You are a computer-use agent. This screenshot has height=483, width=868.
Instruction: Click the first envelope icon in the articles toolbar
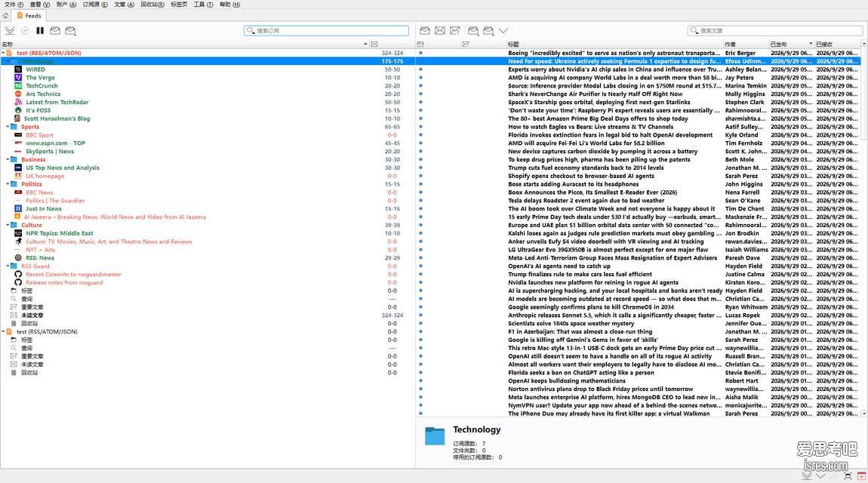tap(425, 30)
